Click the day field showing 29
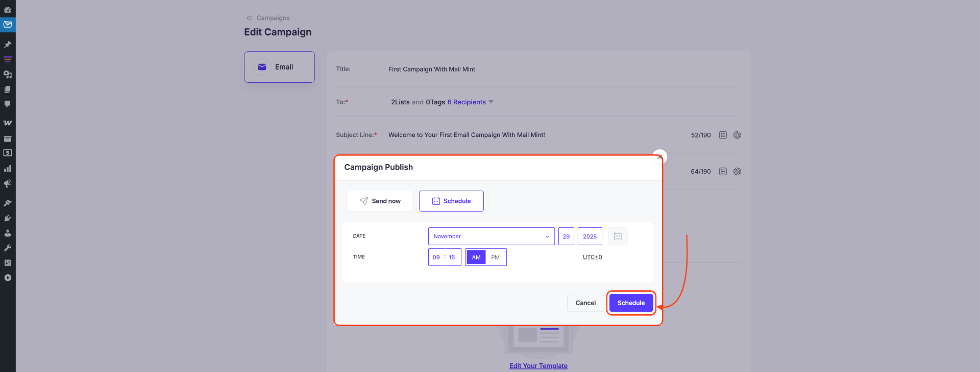980x372 pixels. click(x=566, y=236)
